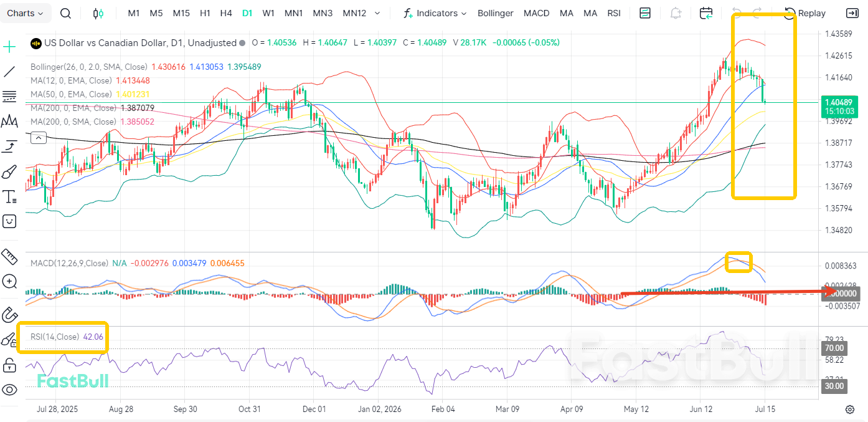Open the forecast arrow tool

(9, 146)
